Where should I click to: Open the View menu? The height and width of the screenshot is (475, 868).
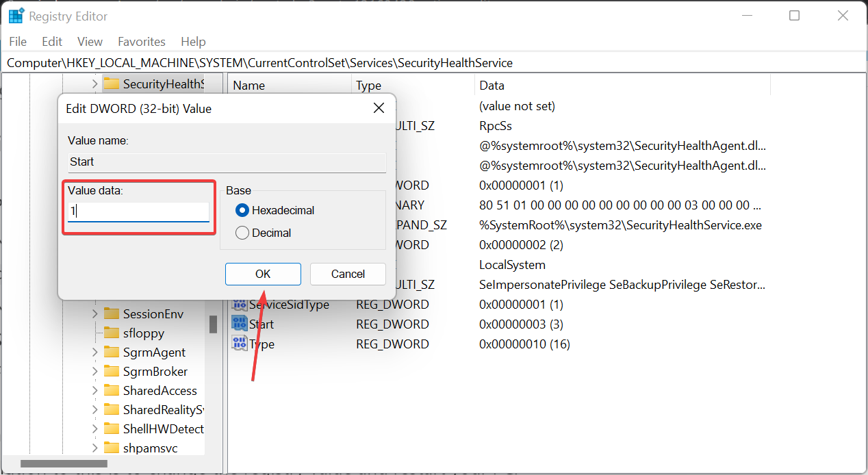pos(90,42)
